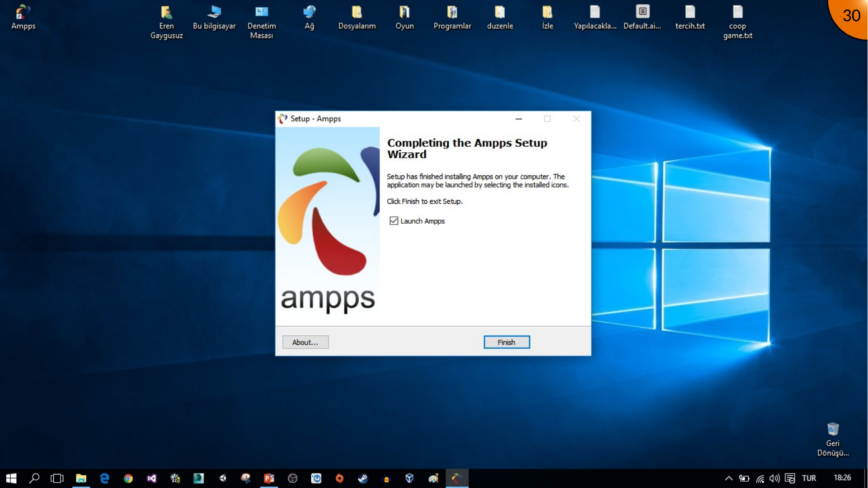This screenshot has height=488, width=868.
Task: Open File Explorer from taskbar
Action: [x=81, y=479]
